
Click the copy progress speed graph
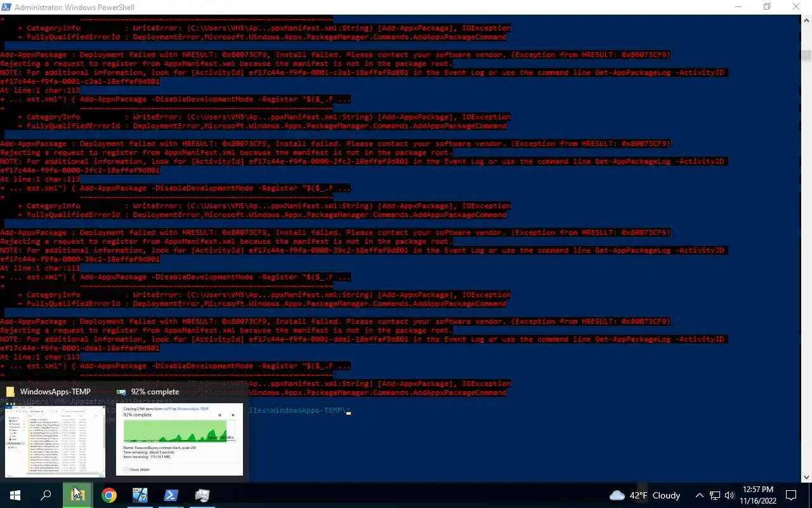(x=179, y=431)
